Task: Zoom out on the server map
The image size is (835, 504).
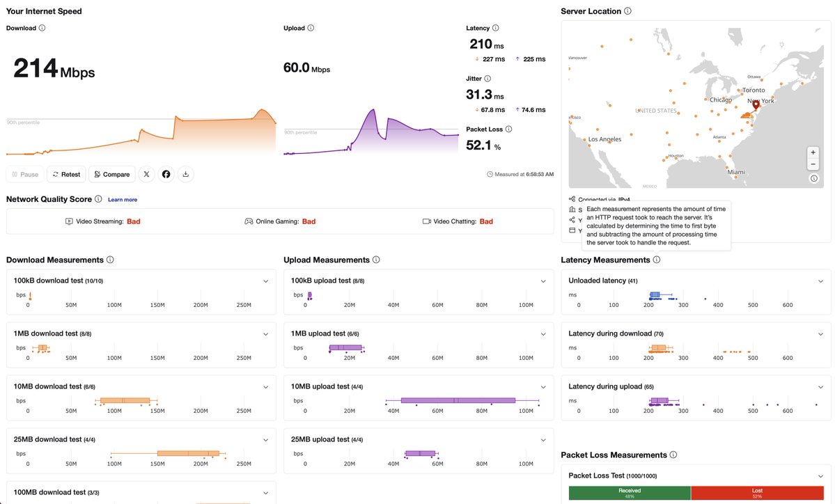Action: point(813,164)
